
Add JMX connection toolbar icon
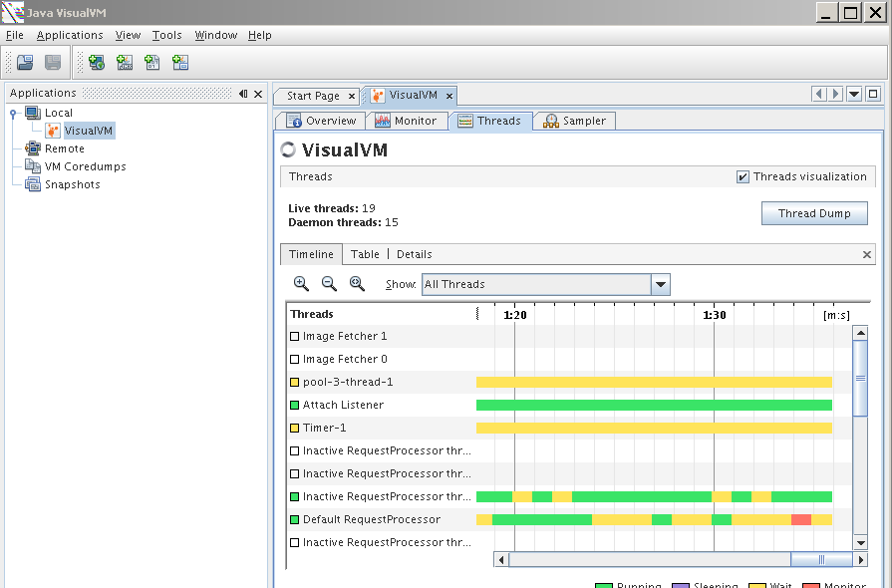point(125,62)
